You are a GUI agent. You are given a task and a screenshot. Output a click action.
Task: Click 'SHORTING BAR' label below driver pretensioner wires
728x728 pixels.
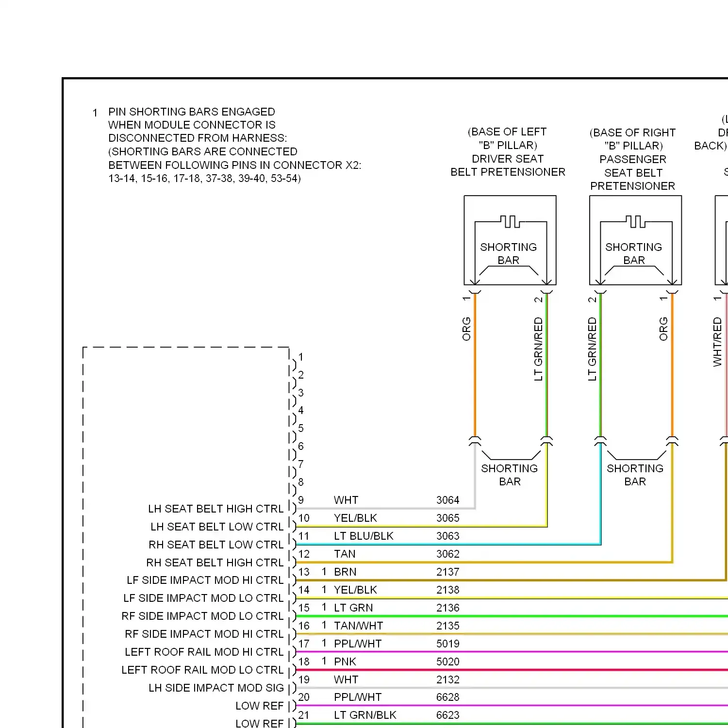pos(510,475)
